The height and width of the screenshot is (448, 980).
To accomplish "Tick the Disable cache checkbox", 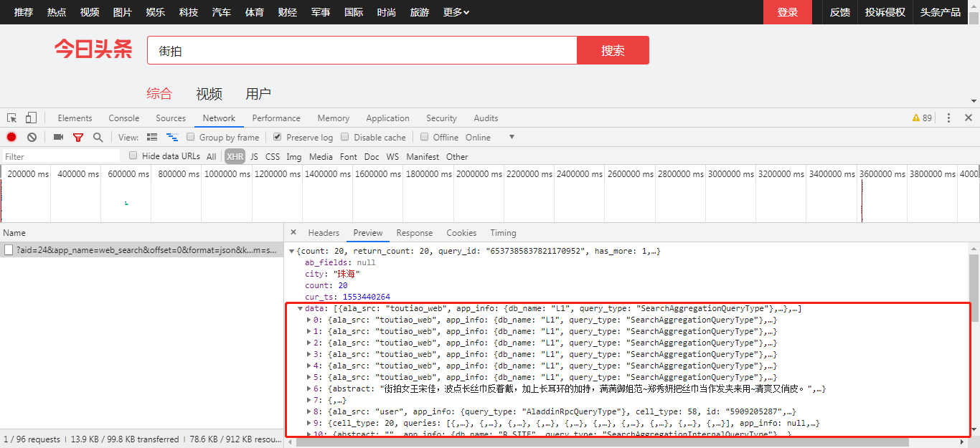I will click(x=345, y=137).
